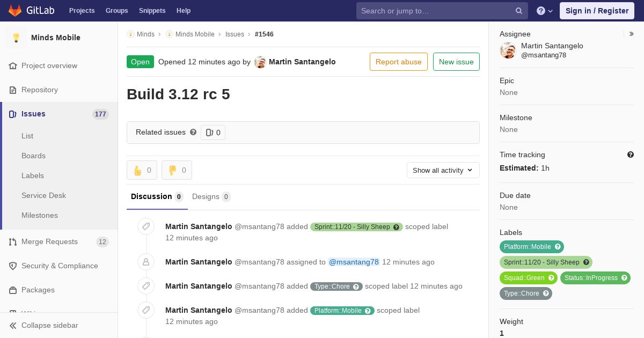644x338 pixels.
Task: Click the @msantang78 mention link
Action: (354, 262)
